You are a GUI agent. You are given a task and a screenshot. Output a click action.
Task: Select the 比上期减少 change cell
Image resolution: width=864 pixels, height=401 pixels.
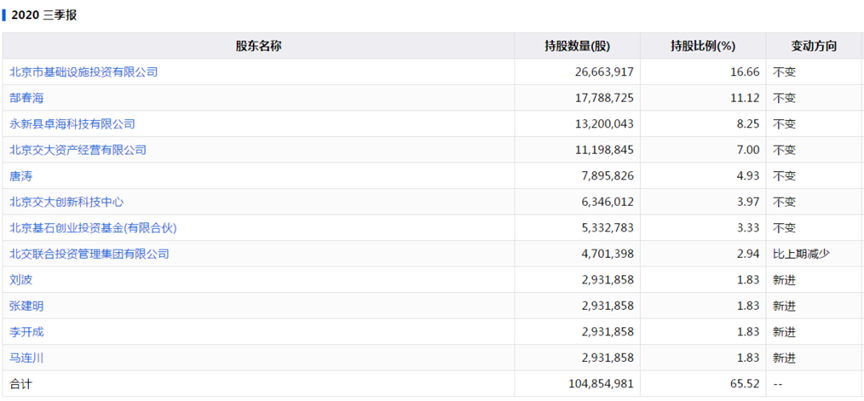click(801, 254)
